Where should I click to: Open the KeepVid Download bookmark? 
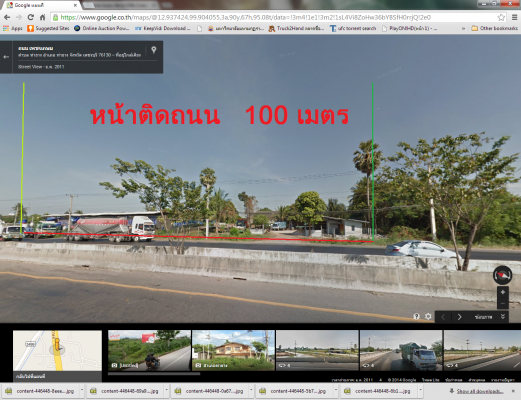pyautogui.click(x=163, y=28)
